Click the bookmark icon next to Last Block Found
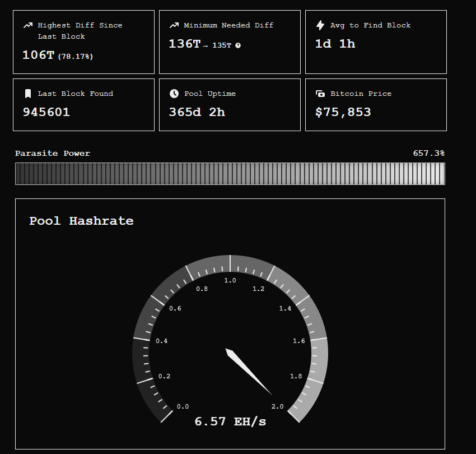476x454 pixels. 28,94
